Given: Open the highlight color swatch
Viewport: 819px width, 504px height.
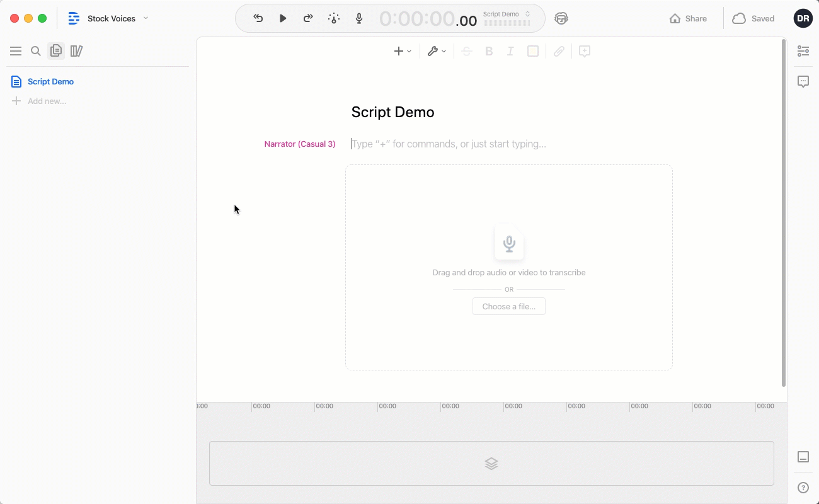Looking at the screenshot, I should (533, 51).
